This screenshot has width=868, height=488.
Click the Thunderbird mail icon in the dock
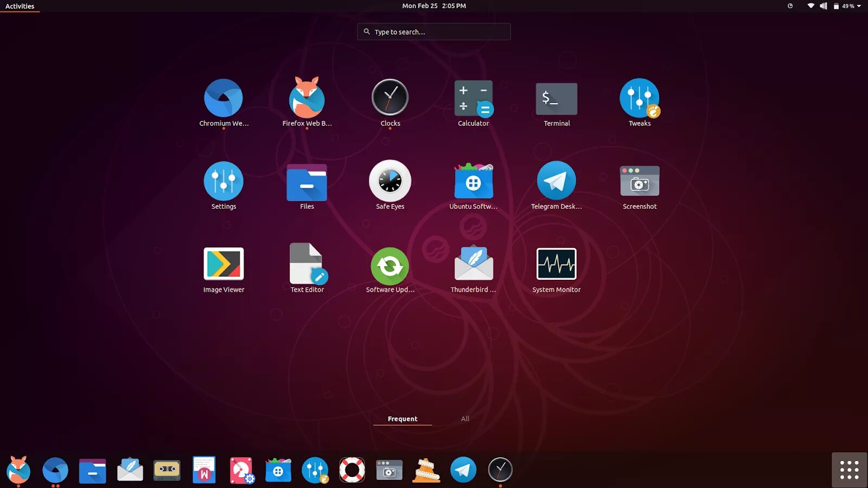coord(130,470)
